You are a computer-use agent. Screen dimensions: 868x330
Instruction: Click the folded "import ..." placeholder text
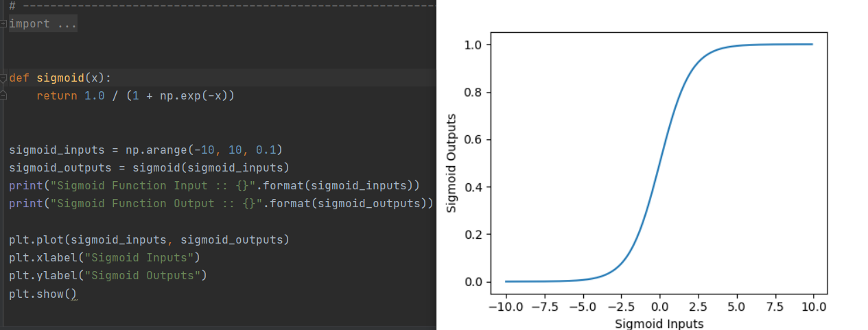(x=43, y=24)
